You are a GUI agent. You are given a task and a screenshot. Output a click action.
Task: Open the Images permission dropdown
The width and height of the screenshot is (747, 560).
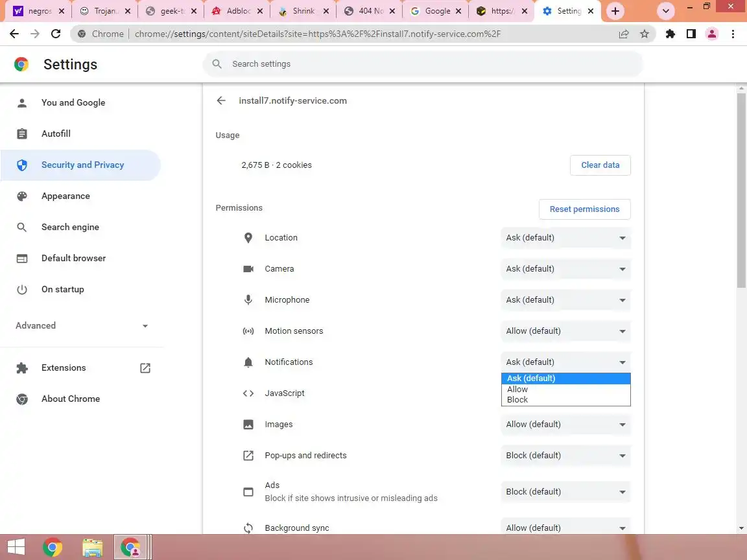coord(566,425)
